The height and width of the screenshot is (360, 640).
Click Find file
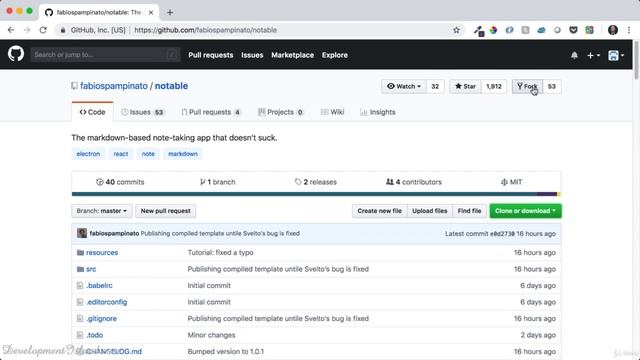point(469,211)
